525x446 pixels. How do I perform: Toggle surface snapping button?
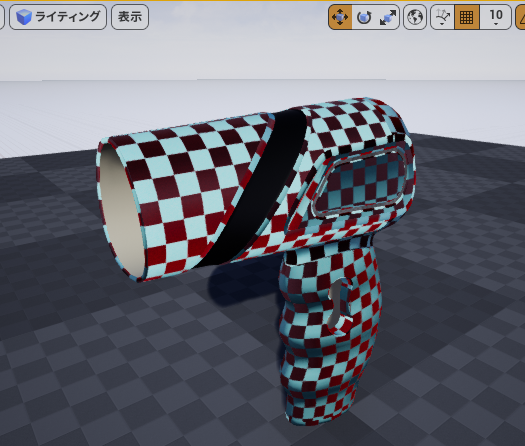click(442, 17)
